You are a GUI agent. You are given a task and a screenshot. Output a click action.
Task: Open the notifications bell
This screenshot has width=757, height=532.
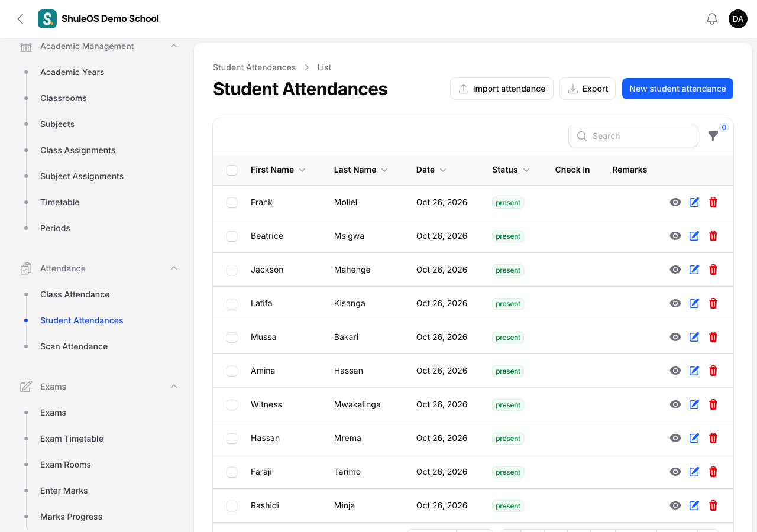(712, 19)
